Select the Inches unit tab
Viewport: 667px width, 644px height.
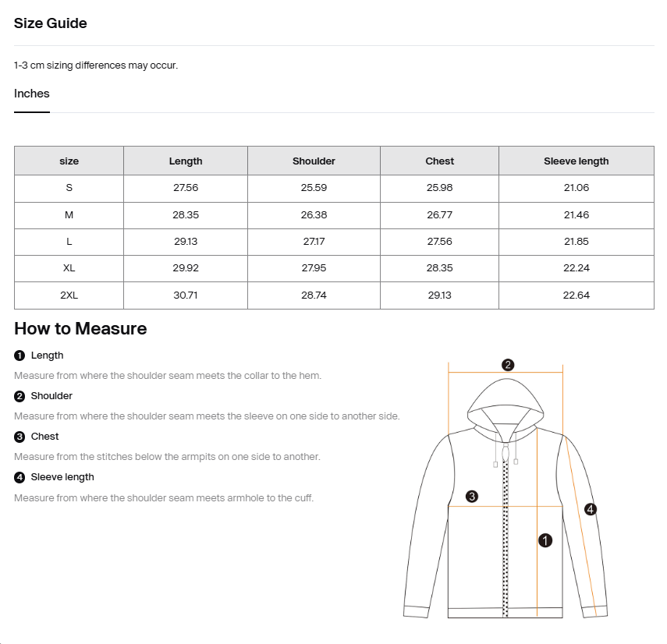tap(32, 94)
